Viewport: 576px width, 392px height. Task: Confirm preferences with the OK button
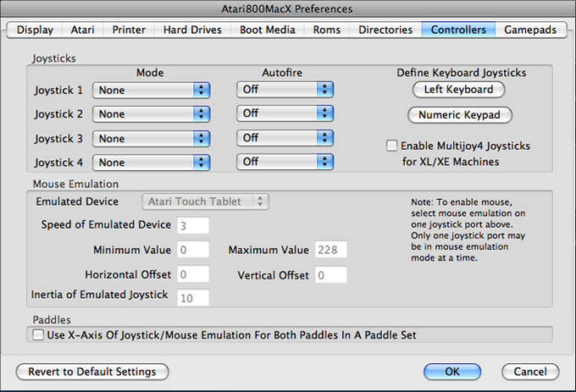point(452,371)
